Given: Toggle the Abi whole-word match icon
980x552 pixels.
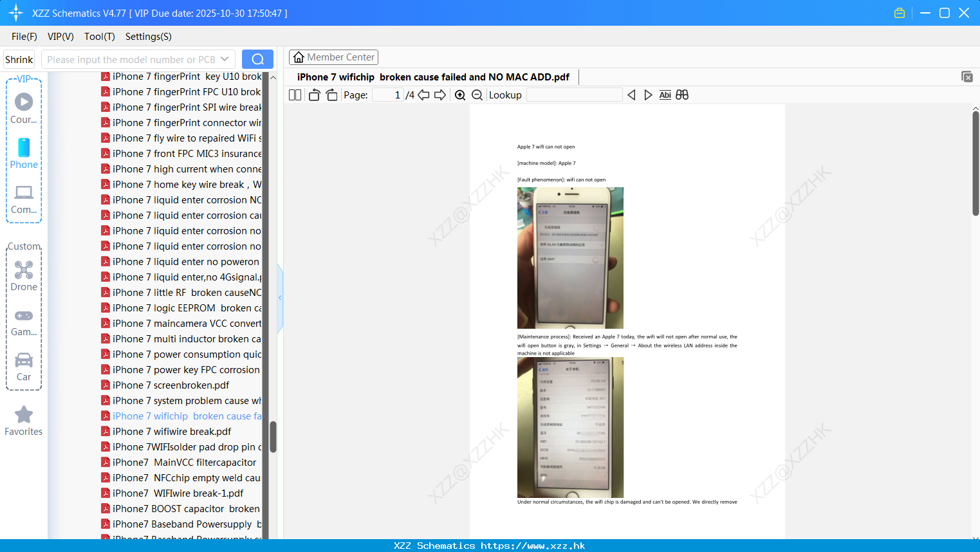Looking at the screenshot, I should tap(665, 95).
